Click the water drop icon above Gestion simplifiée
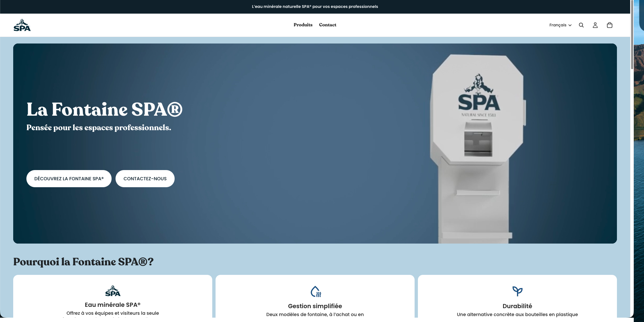 315,291
